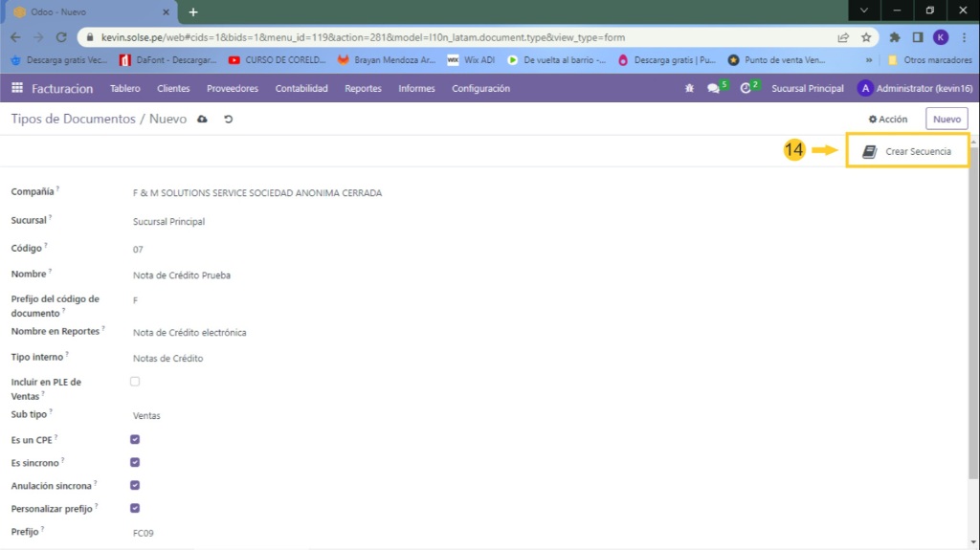This screenshot has height=550, width=980.
Task: Discard changes with the undo icon
Action: (x=229, y=120)
